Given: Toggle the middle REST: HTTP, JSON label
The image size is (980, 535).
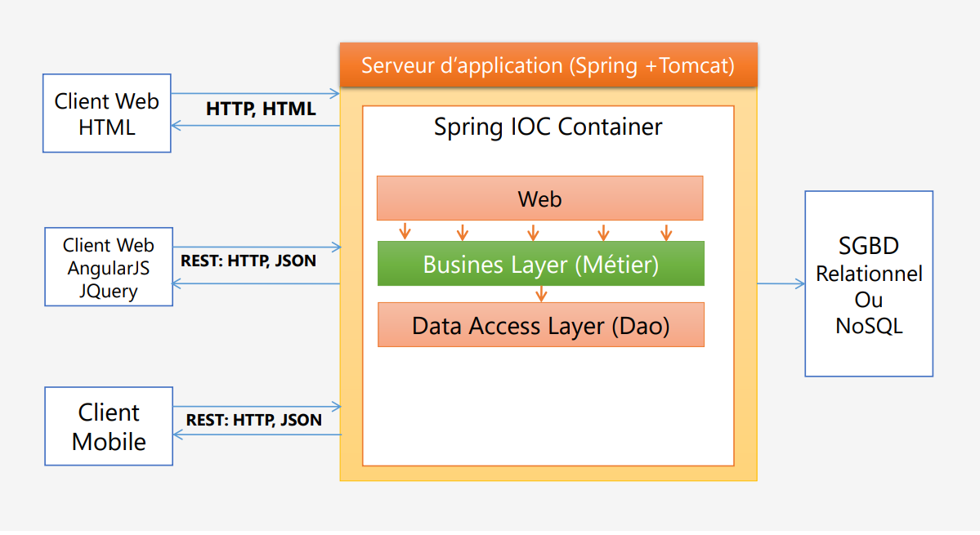Looking at the screenshot, I should click(248, 261).
